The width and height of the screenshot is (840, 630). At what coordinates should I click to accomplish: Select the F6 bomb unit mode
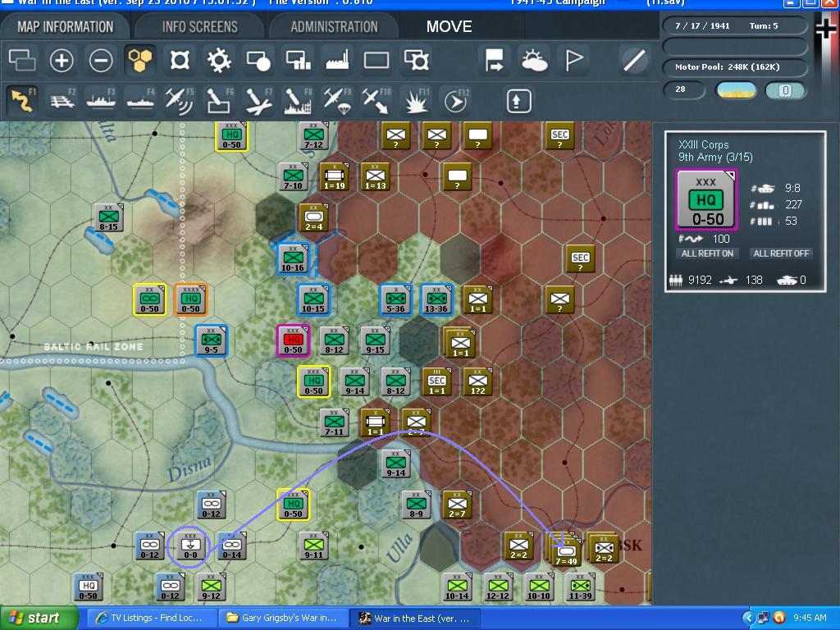click(x=220, y=100)
